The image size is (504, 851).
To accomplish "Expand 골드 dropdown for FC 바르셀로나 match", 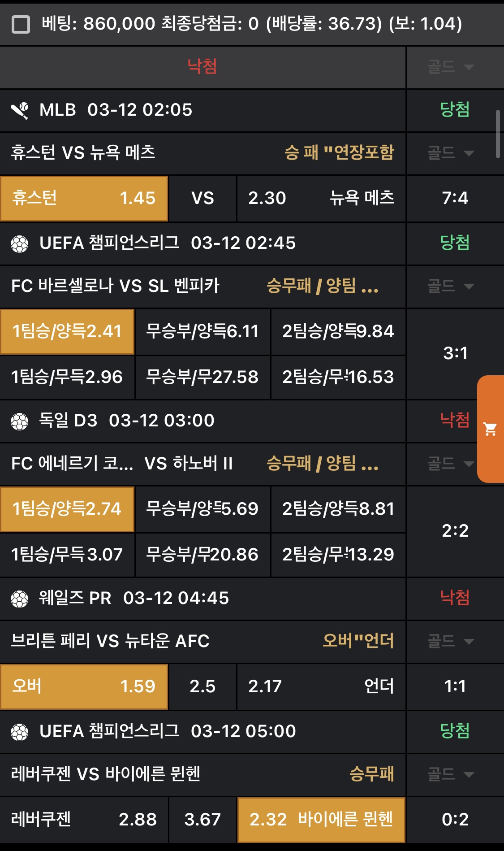I will (x=450, y=287).
